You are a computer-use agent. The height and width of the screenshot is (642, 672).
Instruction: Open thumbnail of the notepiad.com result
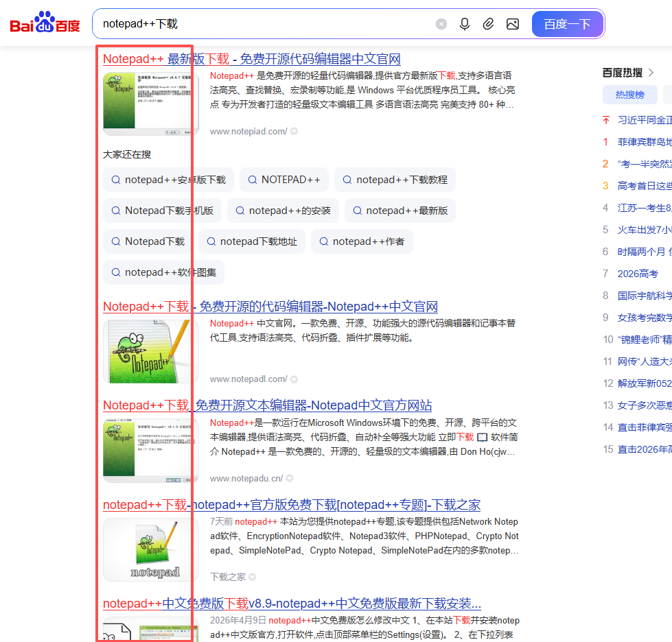point(151,103)
